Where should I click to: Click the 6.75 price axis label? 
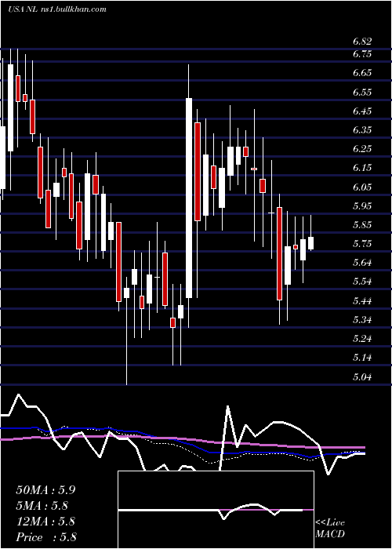tap(362, 54)
